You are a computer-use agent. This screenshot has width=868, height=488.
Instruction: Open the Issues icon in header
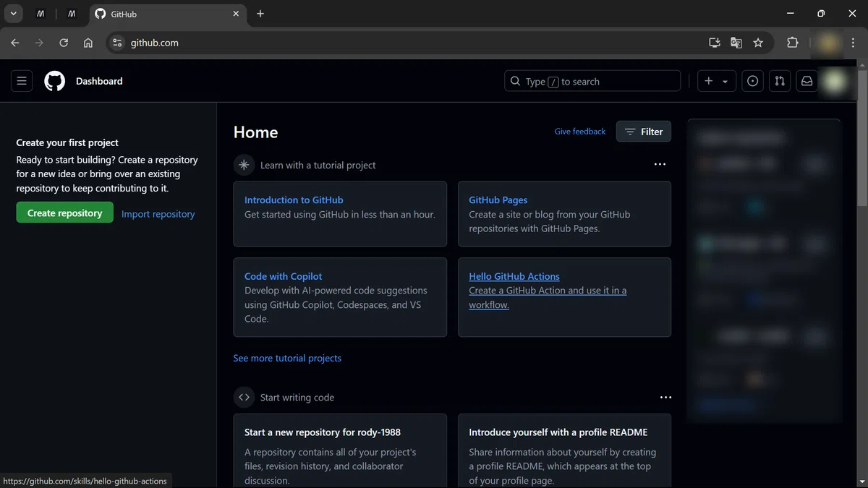pos(753,82)
